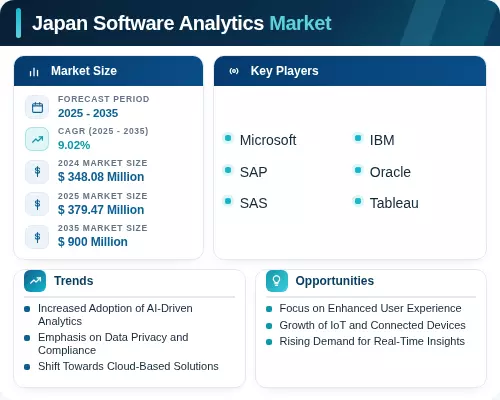Select Oracle in key players

pos(390,172)
